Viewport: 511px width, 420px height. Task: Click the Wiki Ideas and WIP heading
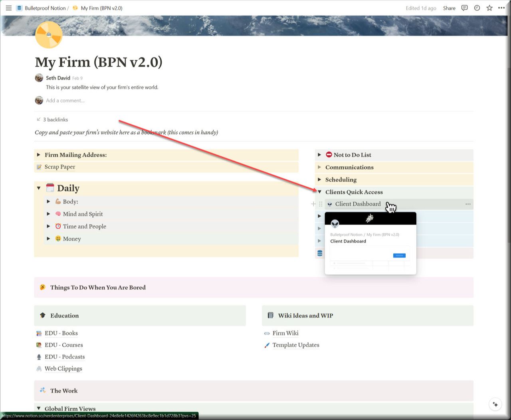click(x=305, y=315)
